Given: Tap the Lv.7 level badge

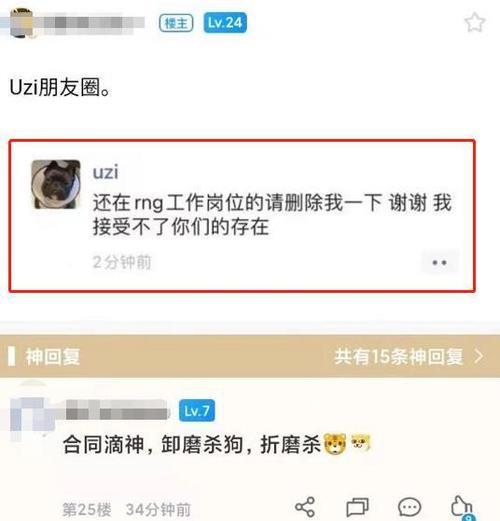Looking at the screenshot, I should (x=197, y=411).
